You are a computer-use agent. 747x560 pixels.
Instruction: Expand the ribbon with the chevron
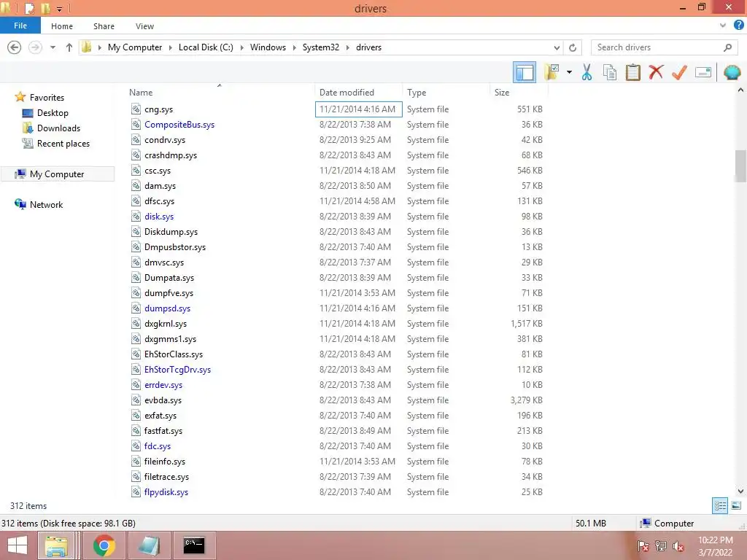tap(723, 26)
